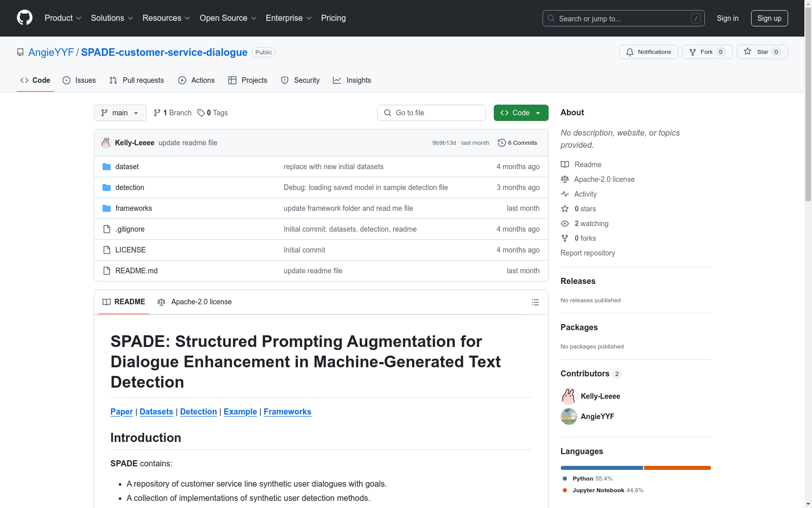Switch to the Pull requests tab

(137, 80)
